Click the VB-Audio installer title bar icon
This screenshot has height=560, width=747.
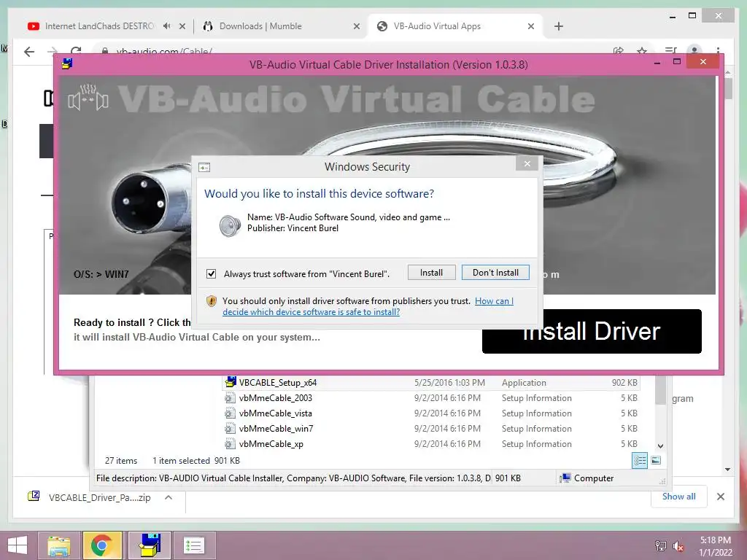pyautogui.click(x=67, y=63)
